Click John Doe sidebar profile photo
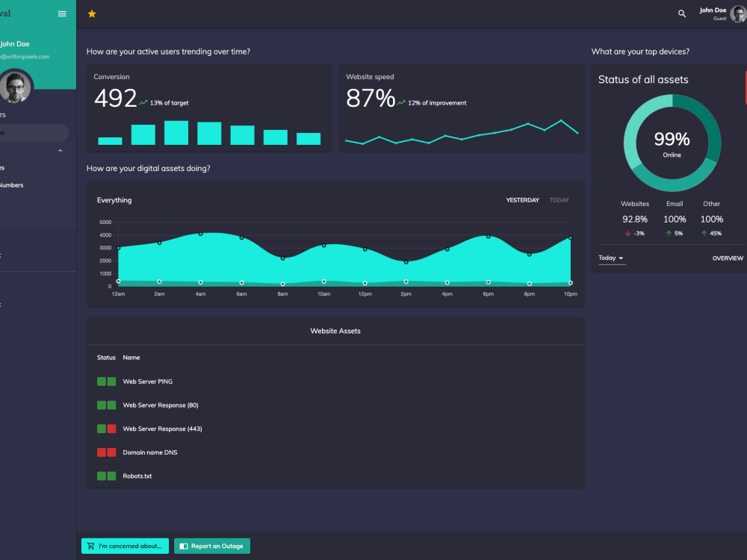This screenshot has height=560, width=747. 15,87
